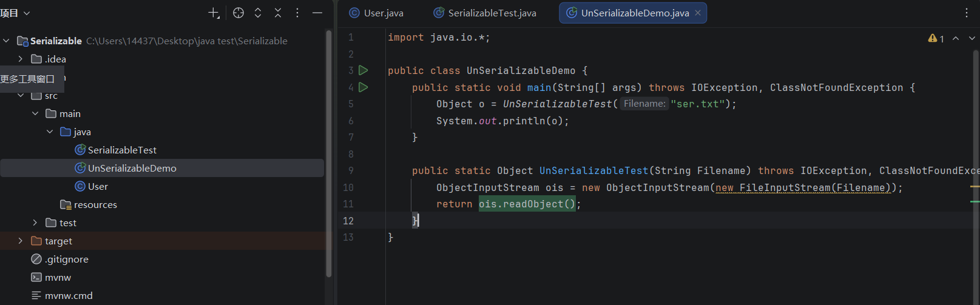This screenshot has width=980, height=305.
Task: Open editor tabs more options menu
Action: (x=967, y=13)
